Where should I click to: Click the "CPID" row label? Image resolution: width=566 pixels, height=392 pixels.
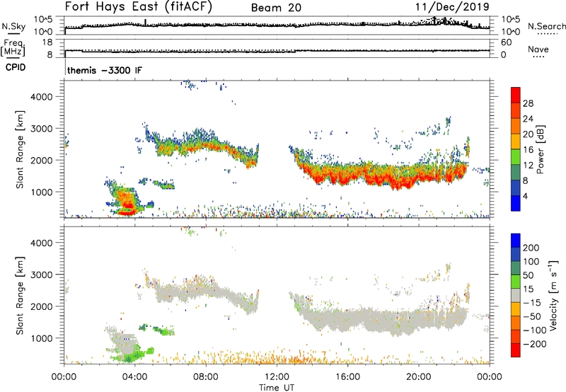(x=16, y=67)
